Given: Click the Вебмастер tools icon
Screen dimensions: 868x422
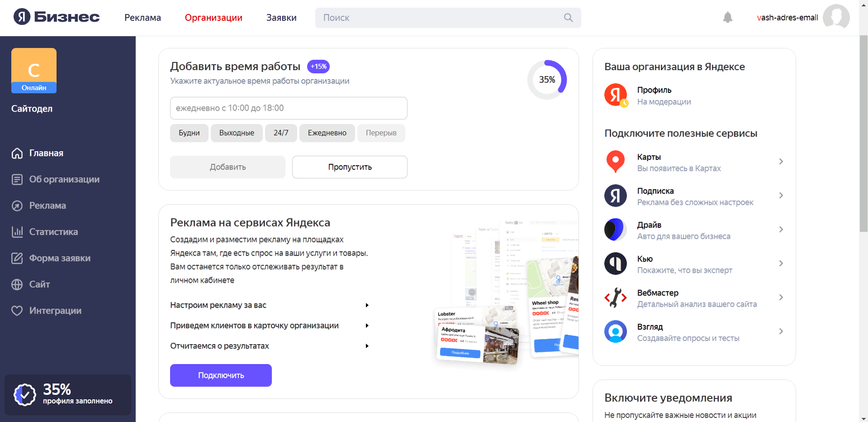Looking at the screenshot, I should (616, 298).
